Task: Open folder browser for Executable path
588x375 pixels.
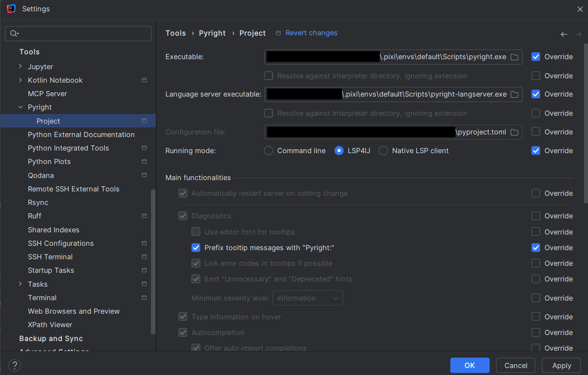Action: [x=514, y=57]
